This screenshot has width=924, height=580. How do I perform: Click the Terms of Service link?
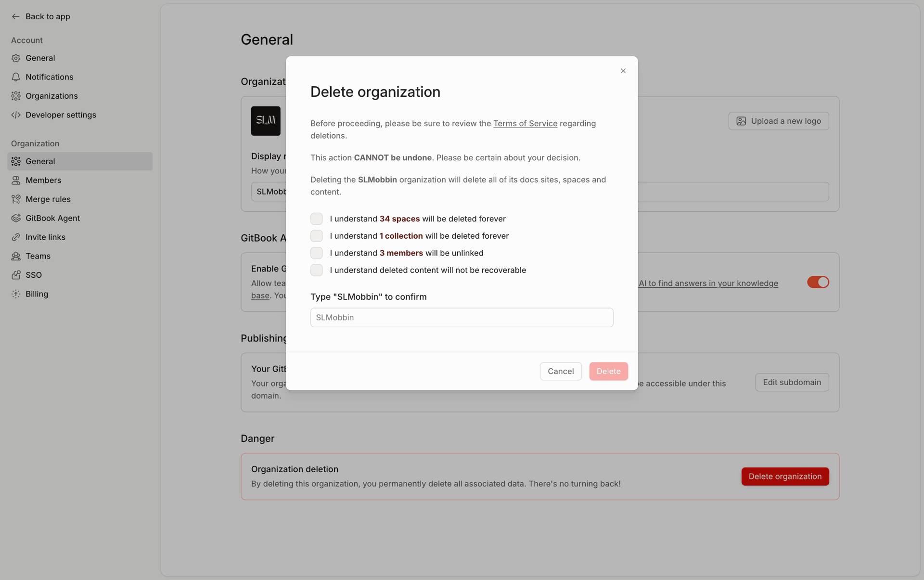coord(525,124)
